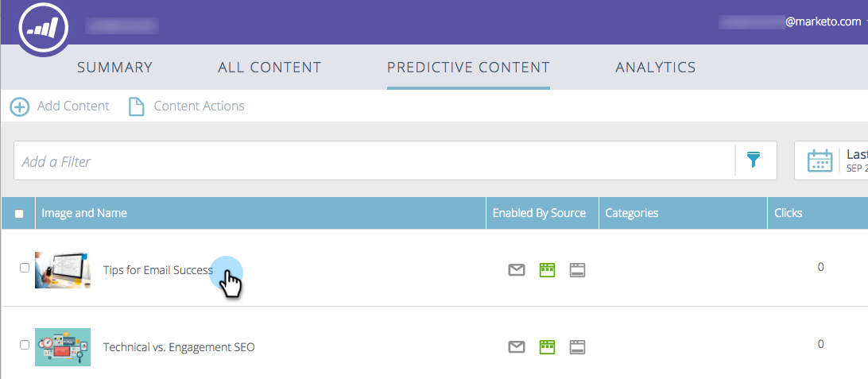The image size is (868, 379).
Task: Click green rich media icon for Technical vs. Engagement SEO
Action: 547,347
